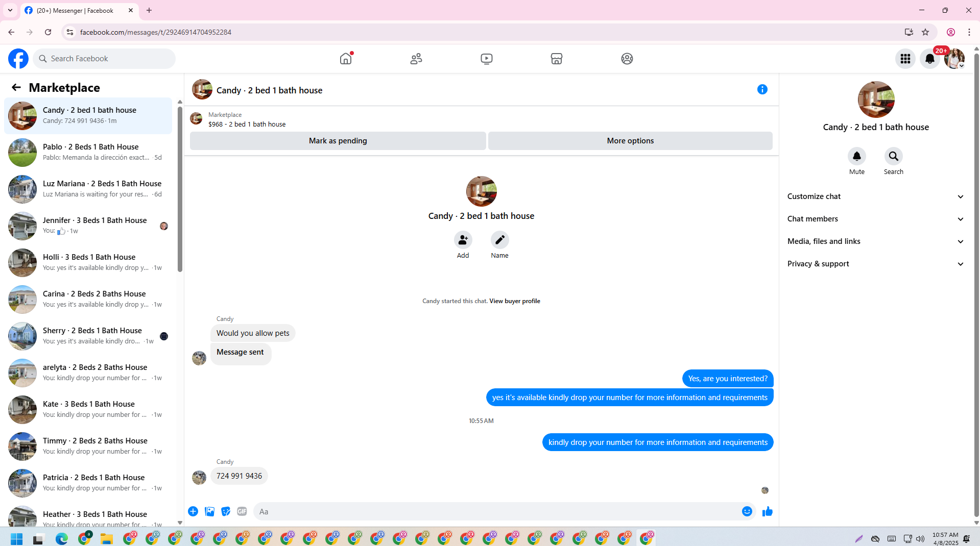This screenshot has height=546, width=980.
Task: Open the Marketplace storefront icon
Action: pyautogui.click(x=557, y=59)
